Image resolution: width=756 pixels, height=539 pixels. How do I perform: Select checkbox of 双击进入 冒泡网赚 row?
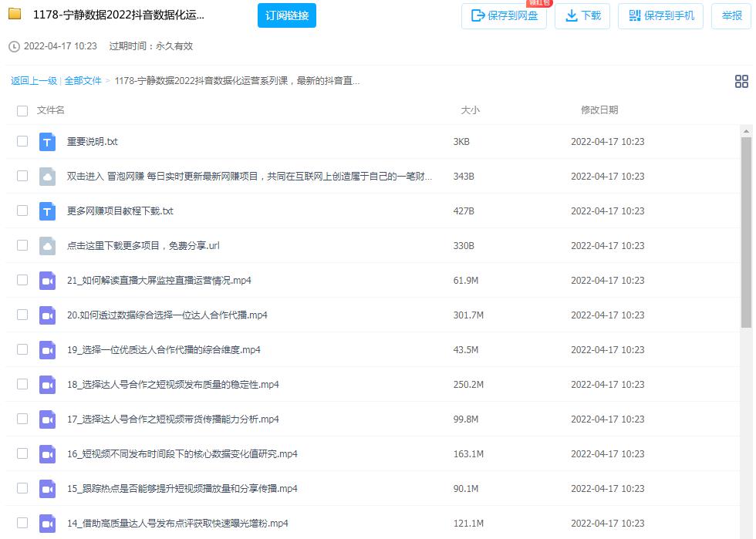point(22,176)
